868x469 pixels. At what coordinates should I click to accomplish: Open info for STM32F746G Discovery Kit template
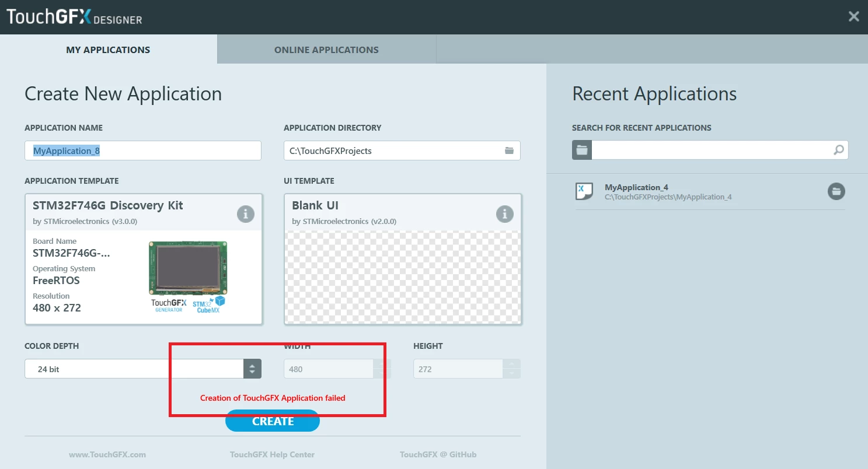pyautogui.click(x=246, y=214)
